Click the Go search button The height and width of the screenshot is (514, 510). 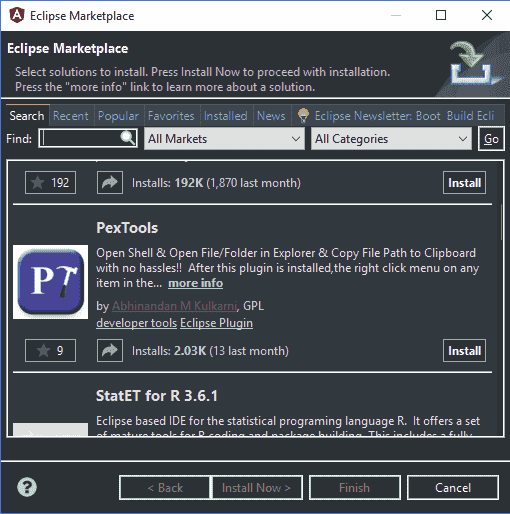pos(491,139)
